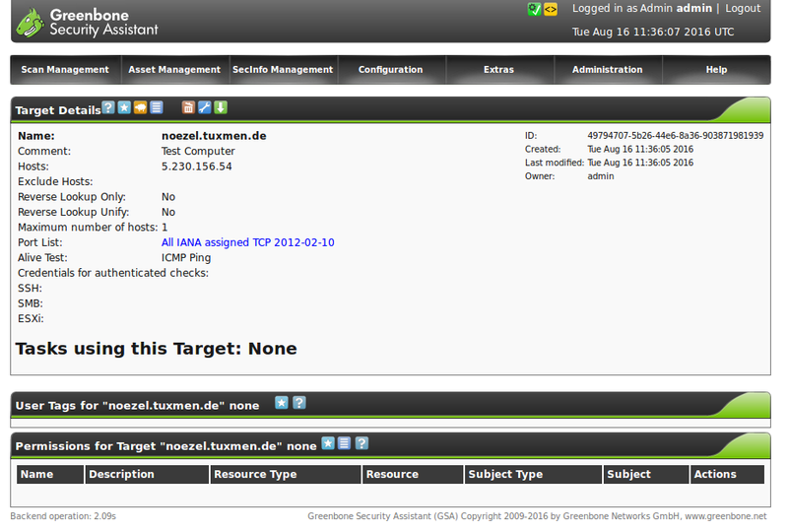Viewport: 788px width, 532px height.
Task: Click the Resource Type column header
Action: pyautogui.click(x=286, y=474)
